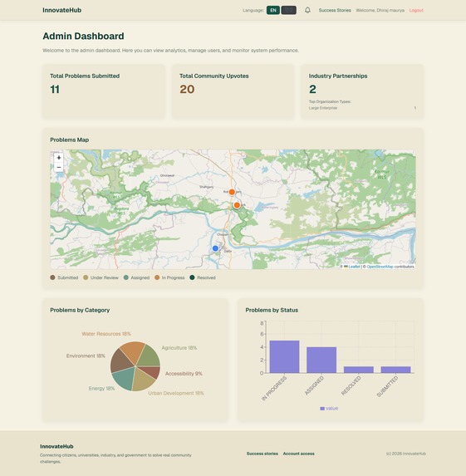
Task: Select the upper orange map marker
Action: click(x=232, y=192)
